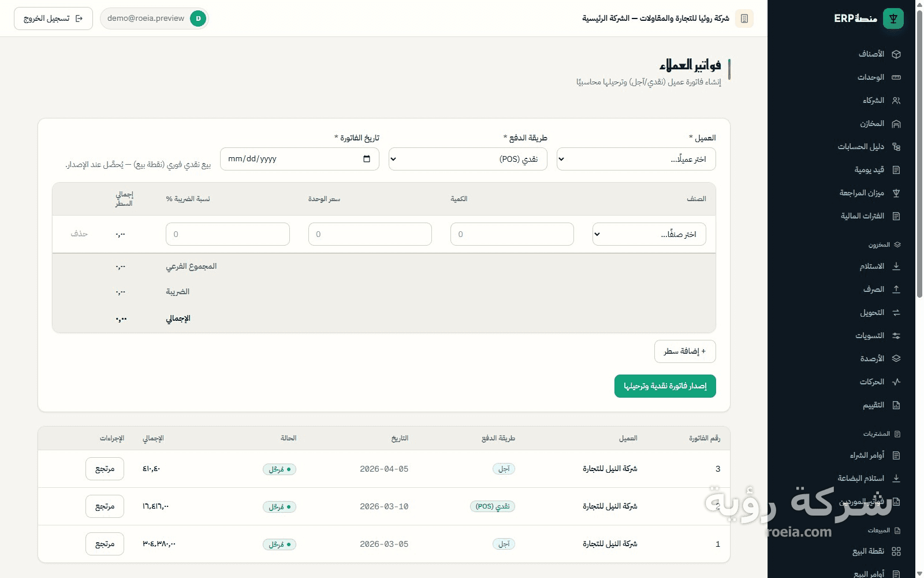Click the green D user avatar

click(x=198, y=18)
